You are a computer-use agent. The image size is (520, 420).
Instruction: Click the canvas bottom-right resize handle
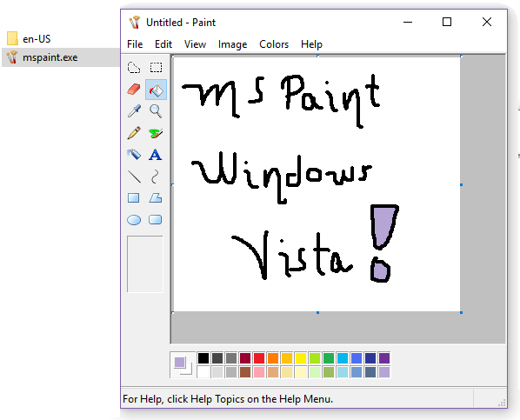(x=461, y=312)
